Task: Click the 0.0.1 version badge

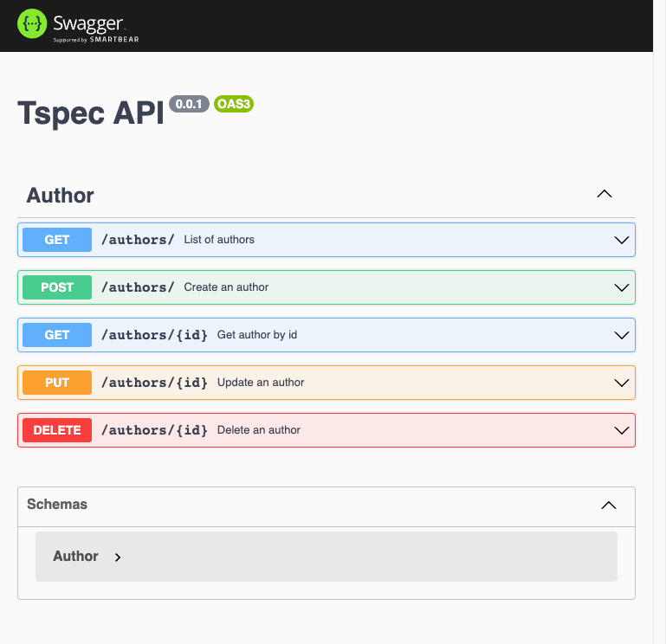Action: (189, 104)
